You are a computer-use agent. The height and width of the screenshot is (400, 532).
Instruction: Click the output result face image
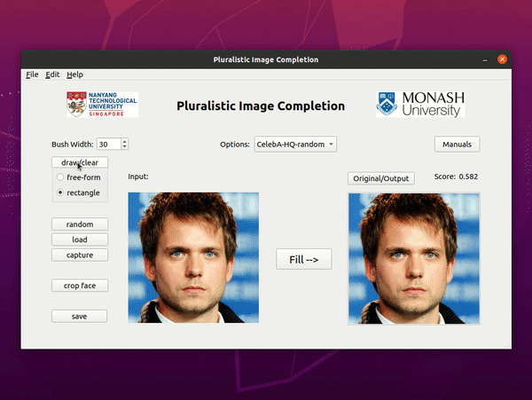click(x=414, y=259)
